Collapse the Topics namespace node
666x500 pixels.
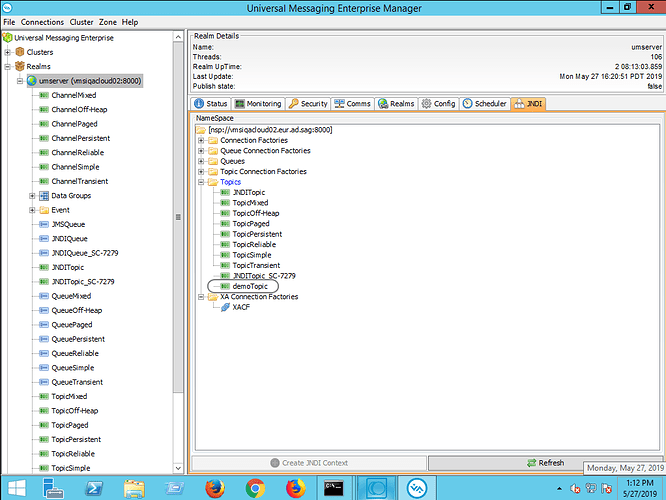coord(201,182)
